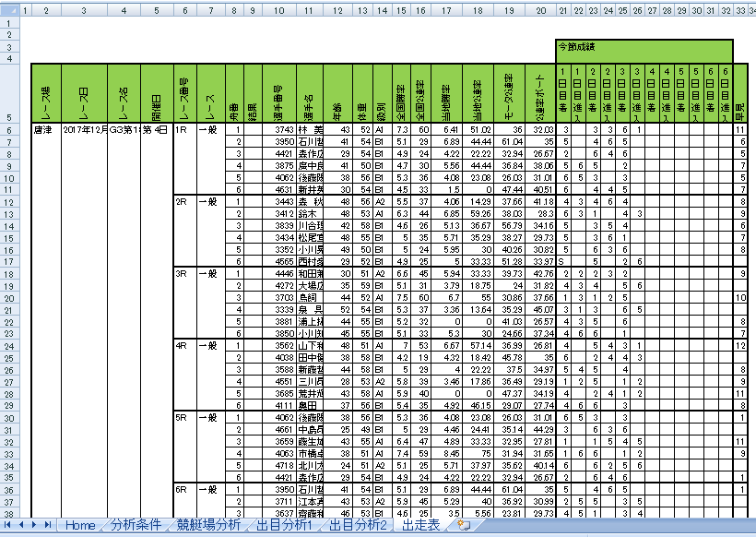Click the cell with value 56.79
The height and width of the screenshot is (537, 756).
click(509, 226)
